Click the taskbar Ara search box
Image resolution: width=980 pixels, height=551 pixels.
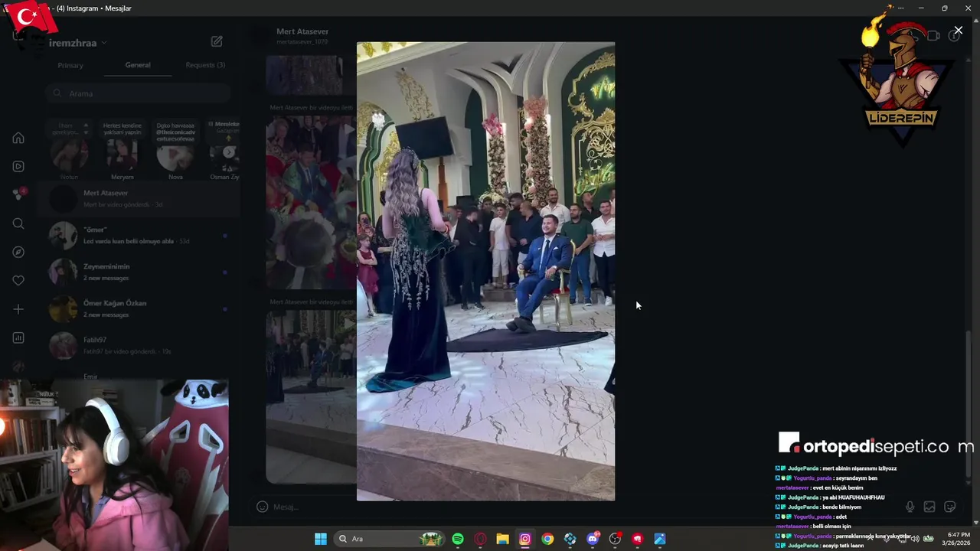(x=390, y=539)
